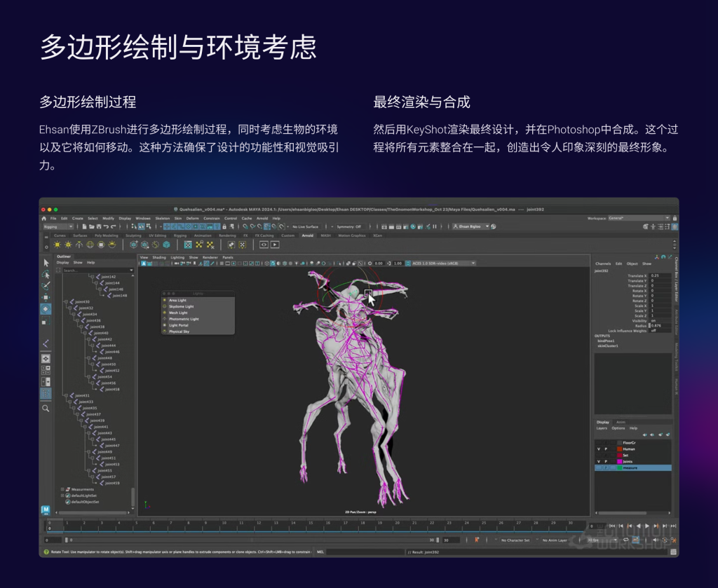Screen dimensions: 718x588
Task: Open ACES 1.0 SDR-video view transform dropdown
Action: [x=443, y=264]
